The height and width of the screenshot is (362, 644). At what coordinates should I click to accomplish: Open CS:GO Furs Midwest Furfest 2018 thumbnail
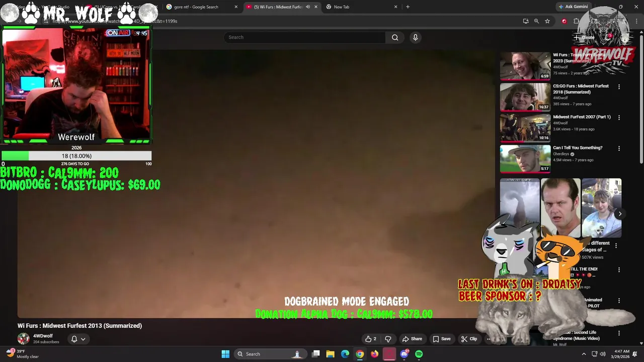pyautogui.click(x=525, y=97)
